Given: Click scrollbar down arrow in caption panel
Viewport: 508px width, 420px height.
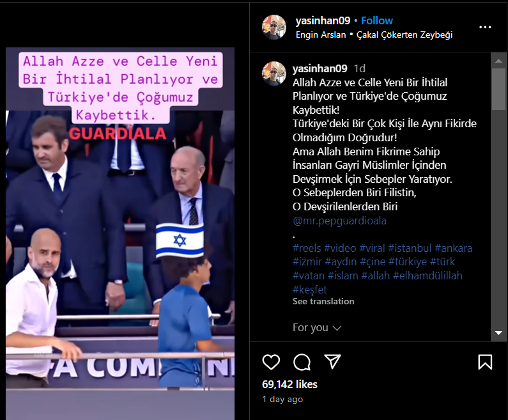Looking at the screenshot, I should pos(499,333).
